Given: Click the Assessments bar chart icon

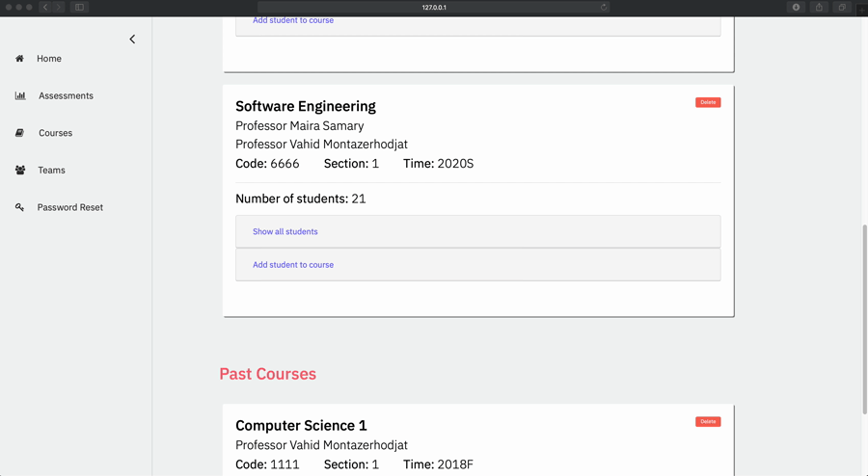Looking at the screenshot, I should [x=20, y=95].
